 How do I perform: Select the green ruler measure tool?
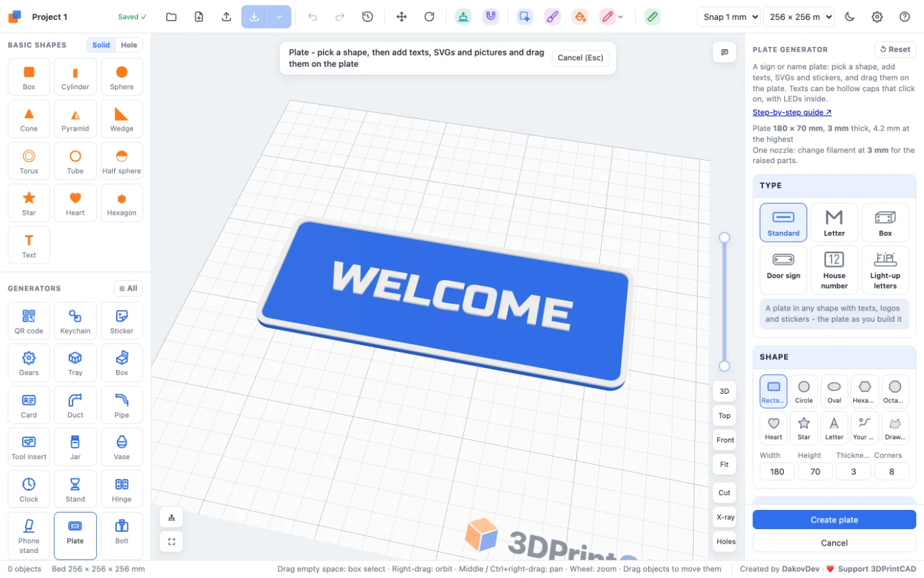[x=652, y=17]
